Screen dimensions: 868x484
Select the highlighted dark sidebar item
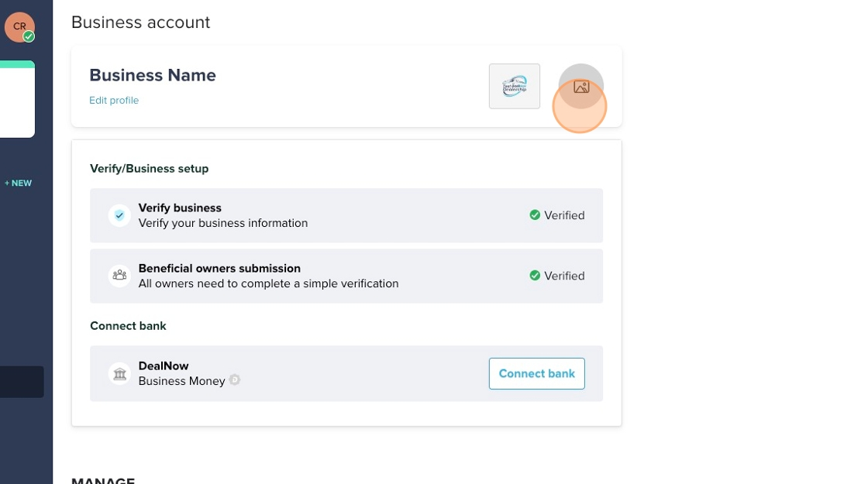pyautogui.click(x=22, y=381)
